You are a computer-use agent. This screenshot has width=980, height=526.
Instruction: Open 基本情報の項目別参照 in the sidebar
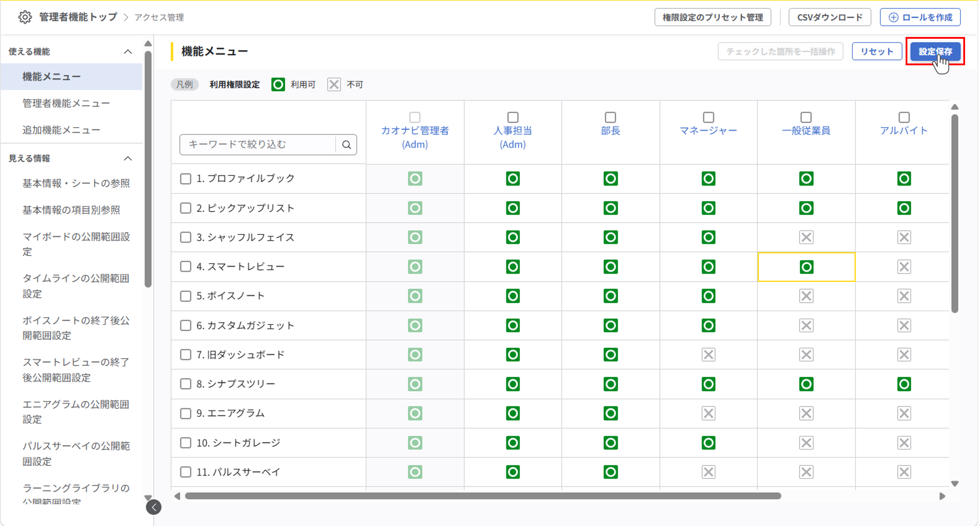point(71,210)
